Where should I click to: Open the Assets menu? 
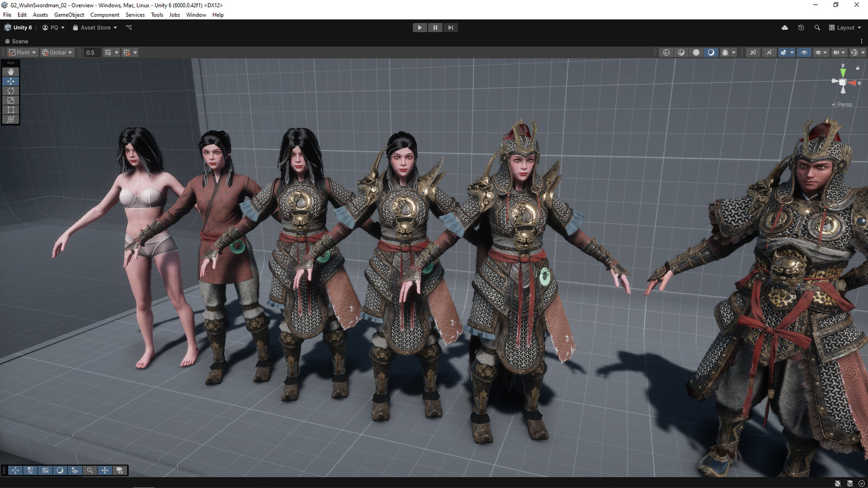40,15
